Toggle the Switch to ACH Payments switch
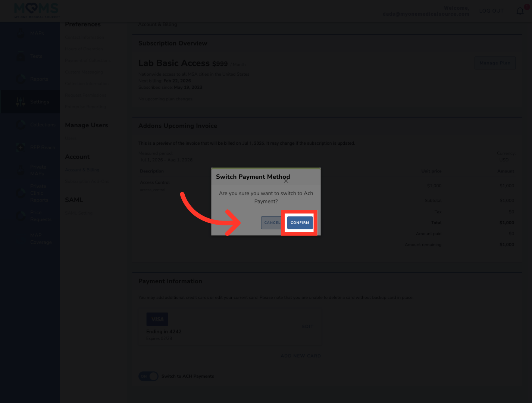 [148, 376]
